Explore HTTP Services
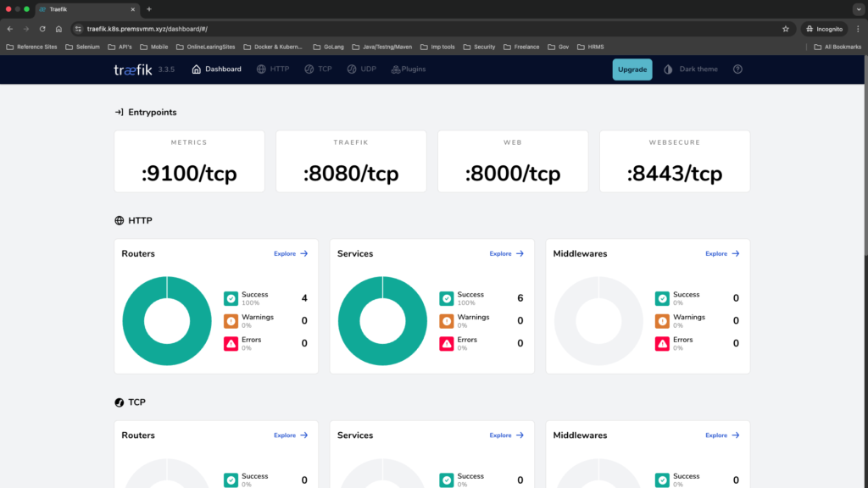This screenshot has width=868, height=488. coord(507,253)
